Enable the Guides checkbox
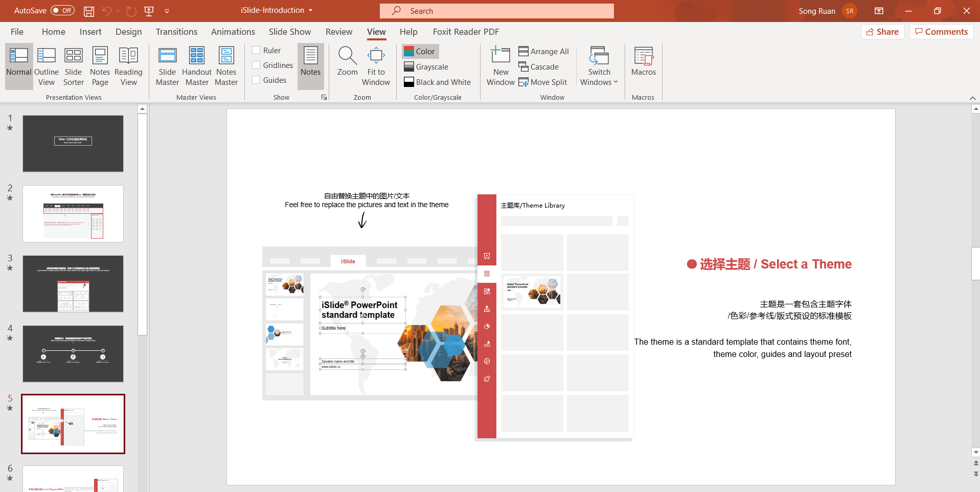Screen dimensions: 980x492 pyautogui.click(x=256, y=80)
